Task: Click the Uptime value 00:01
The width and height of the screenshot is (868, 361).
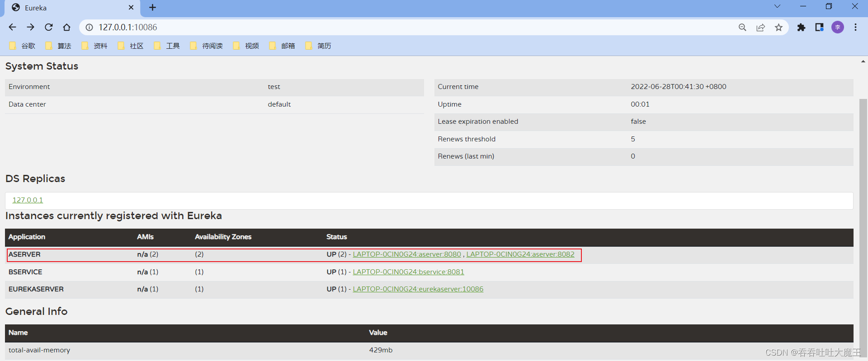Action: click(640, 104)
